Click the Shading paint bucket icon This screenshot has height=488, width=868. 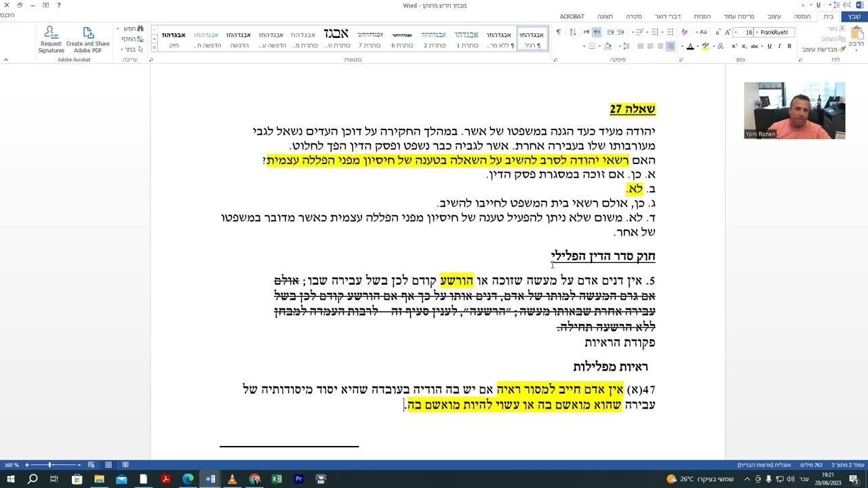point(608,46)
